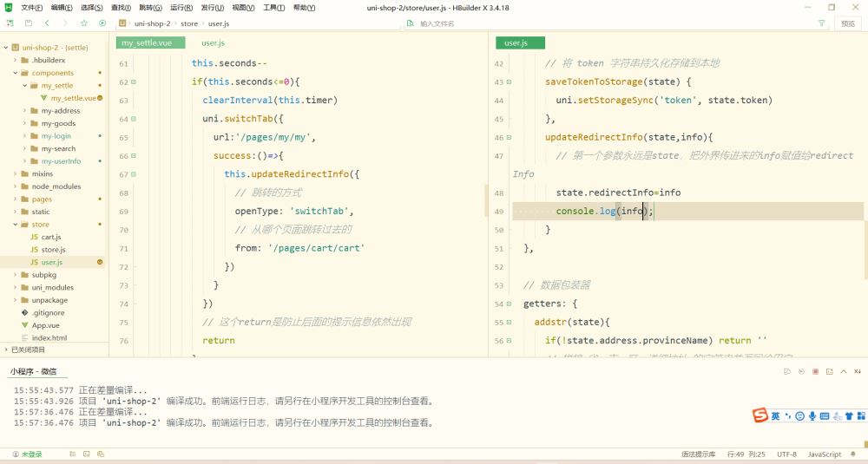Open store.js in the project tree
The height and width of the screenshot is (464, 868).
[53, 250]
